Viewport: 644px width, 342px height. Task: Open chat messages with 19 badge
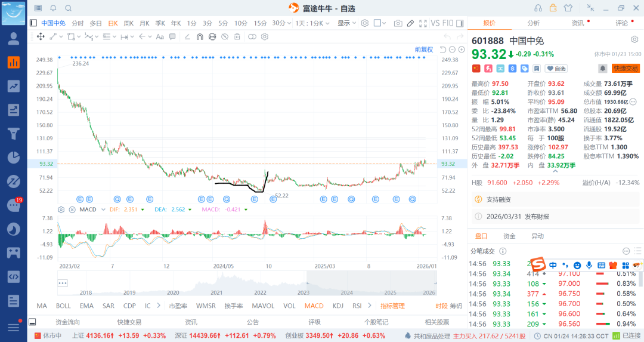coord(14,204)
